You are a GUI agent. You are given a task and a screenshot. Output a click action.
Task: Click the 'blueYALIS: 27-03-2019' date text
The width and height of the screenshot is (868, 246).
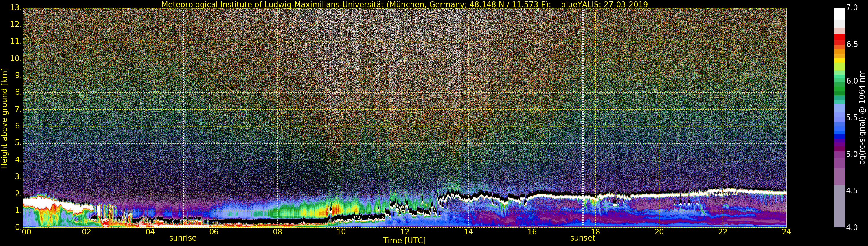pos(604,4)
